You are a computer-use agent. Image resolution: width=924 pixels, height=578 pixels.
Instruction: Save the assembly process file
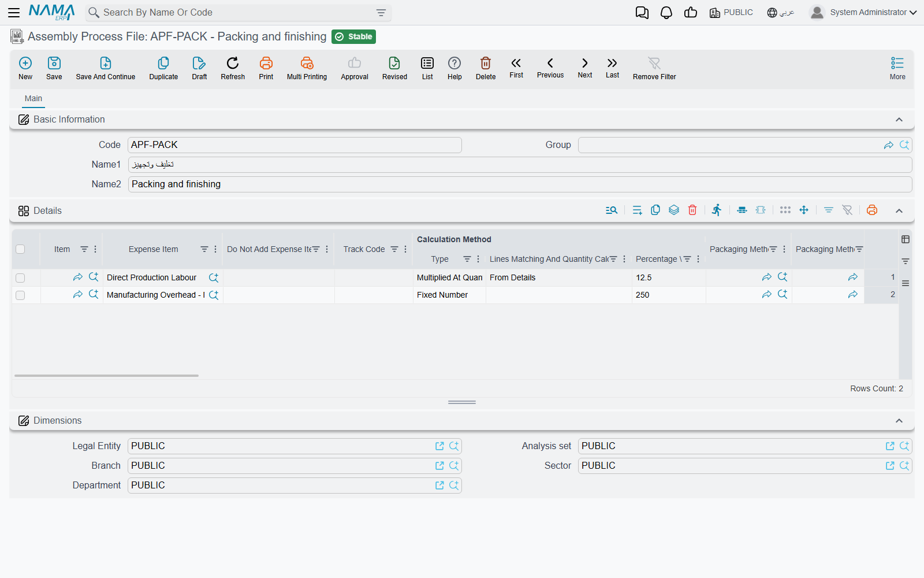pos(54,68)
